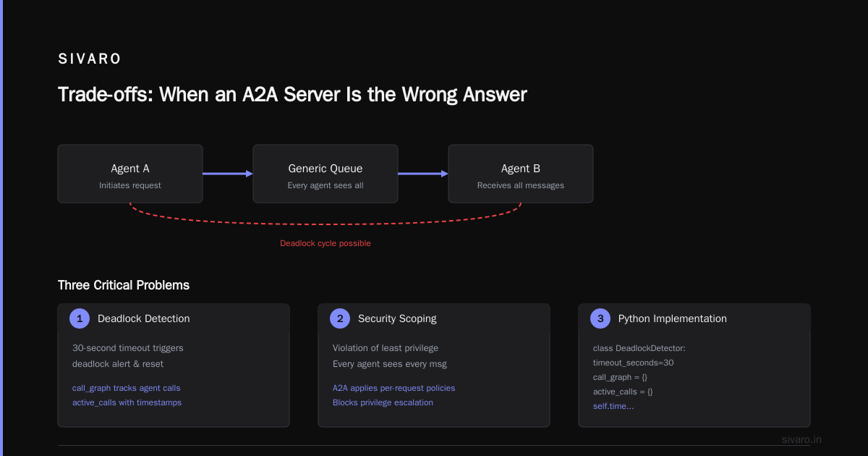Click 'A2A applies per-request policies' text
The height and width of the screenshot is (456, 868).
coord(394,388)
